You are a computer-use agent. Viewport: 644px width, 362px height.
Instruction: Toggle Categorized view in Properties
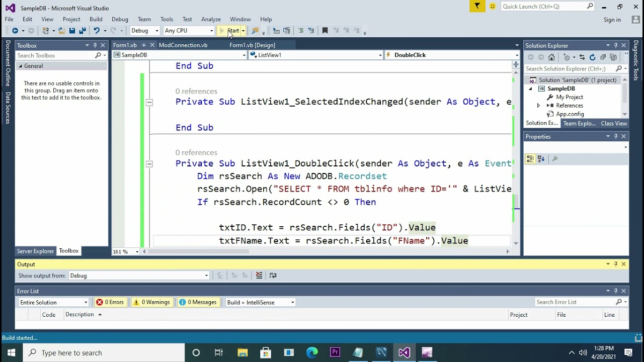(530, 159)
